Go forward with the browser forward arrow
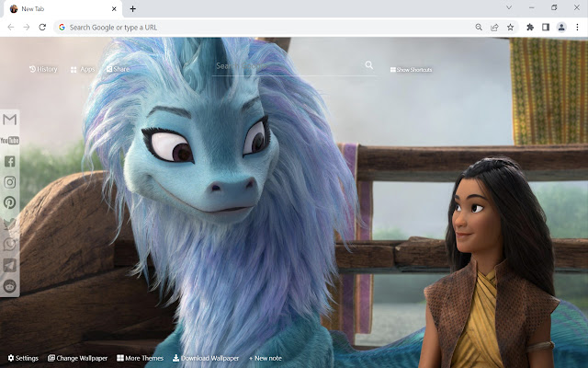 pos(27,27)
